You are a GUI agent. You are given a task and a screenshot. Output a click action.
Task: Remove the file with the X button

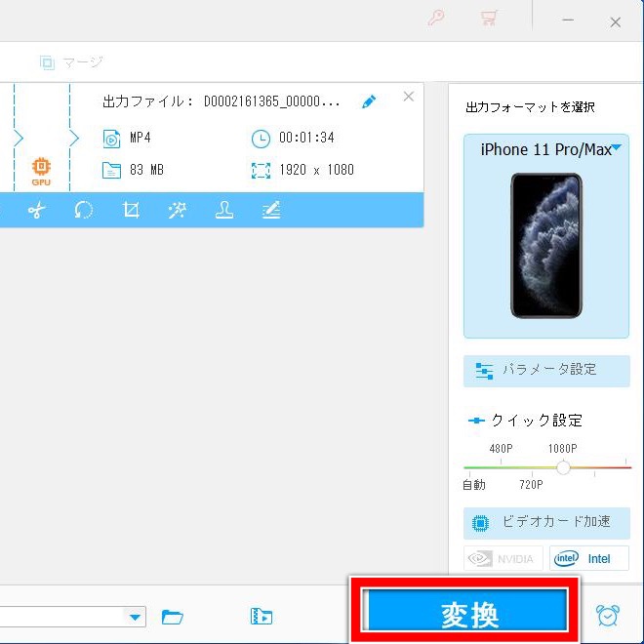coord(409,97)
